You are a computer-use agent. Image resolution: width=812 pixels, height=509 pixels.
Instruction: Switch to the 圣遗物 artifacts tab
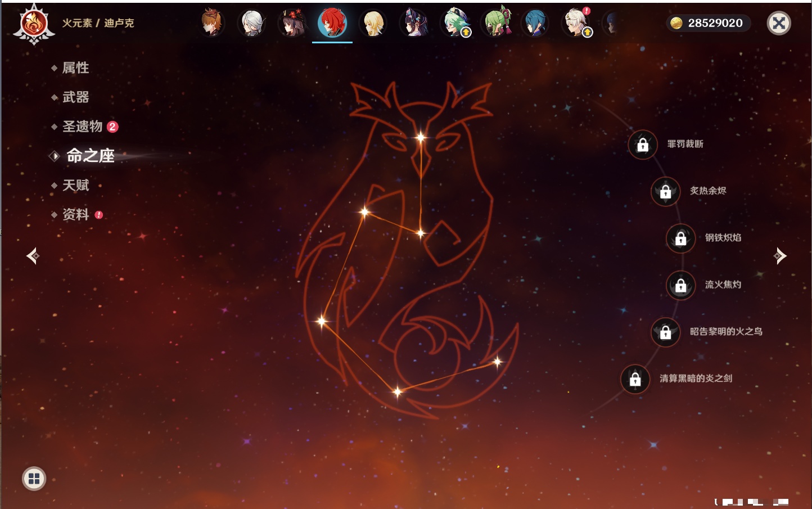click(83, 127)
